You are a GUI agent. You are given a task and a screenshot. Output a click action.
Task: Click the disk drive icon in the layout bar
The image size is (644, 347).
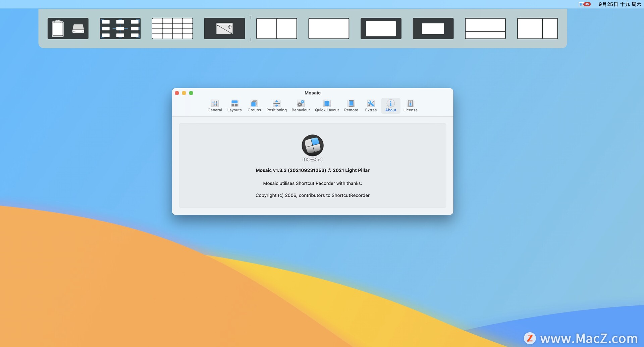[x=78, y=29]
